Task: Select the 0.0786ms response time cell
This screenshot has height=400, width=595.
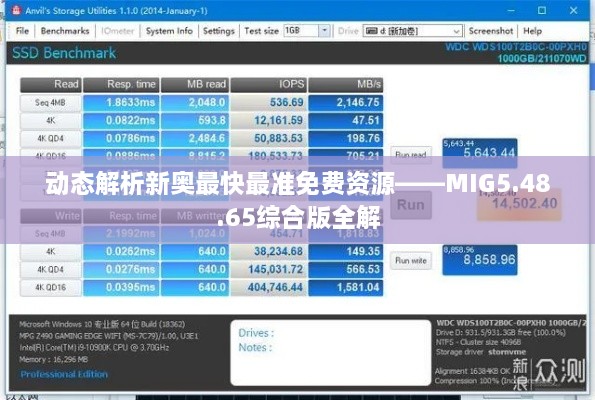Action: click(x=121, y=138)
